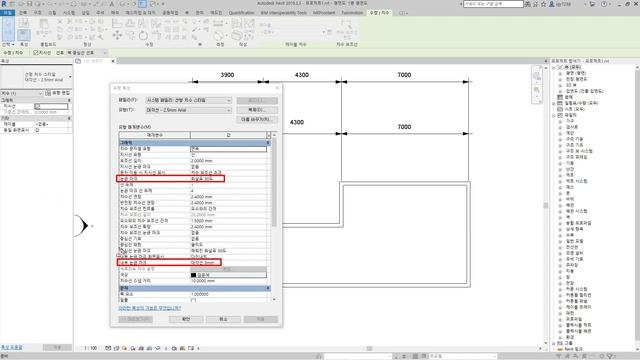
Task: Collapse the 문자 section in type dialog
Action: [268, 288]
